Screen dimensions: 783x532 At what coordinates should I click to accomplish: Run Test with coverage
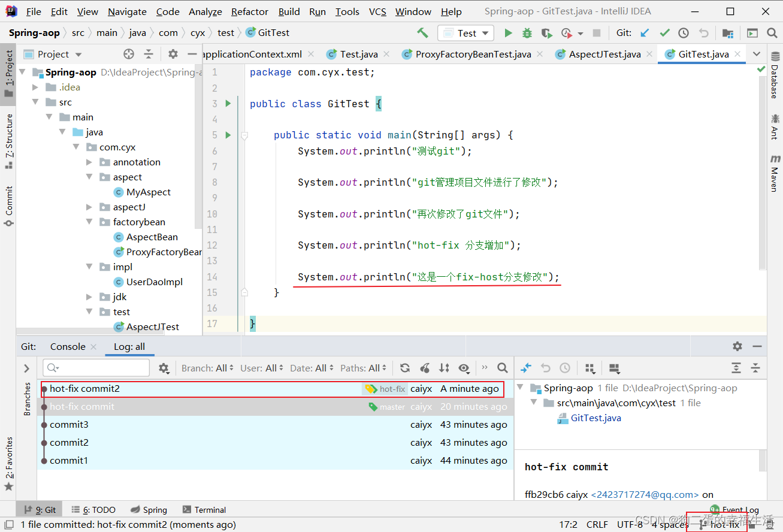[x=546, y=33]
